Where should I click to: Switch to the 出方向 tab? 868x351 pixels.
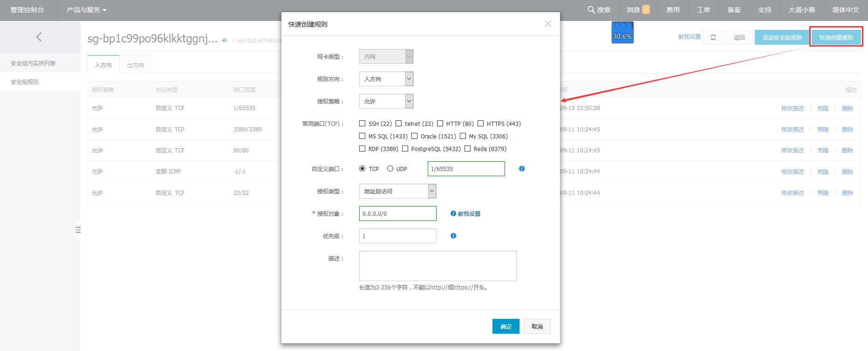tap(136, 65)
